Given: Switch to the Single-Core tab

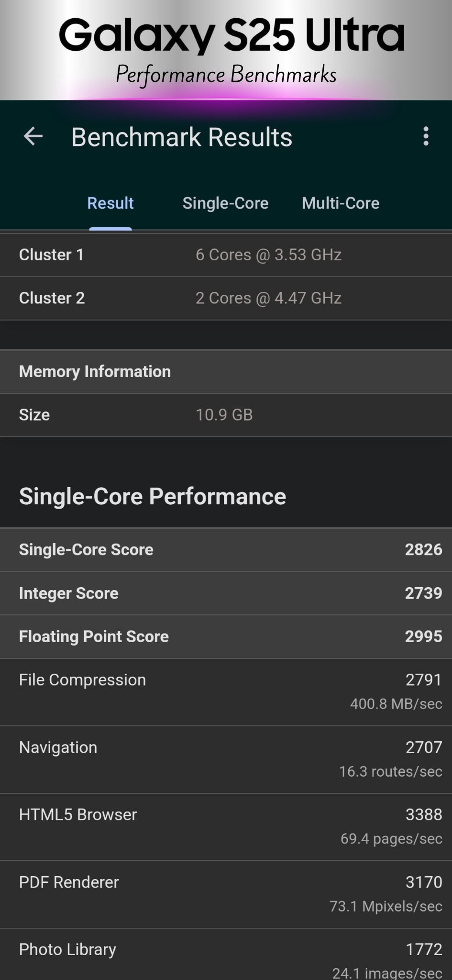Looking at the screenshot, I should [225, 203].
